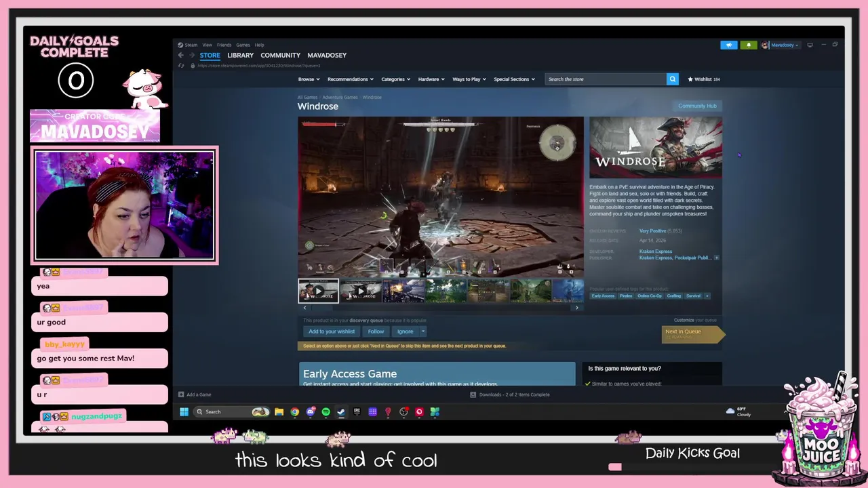Screen dimensions: 868x488
Task: Switch to the COMMUNITY tab
Action: click(x=280, y=55)
